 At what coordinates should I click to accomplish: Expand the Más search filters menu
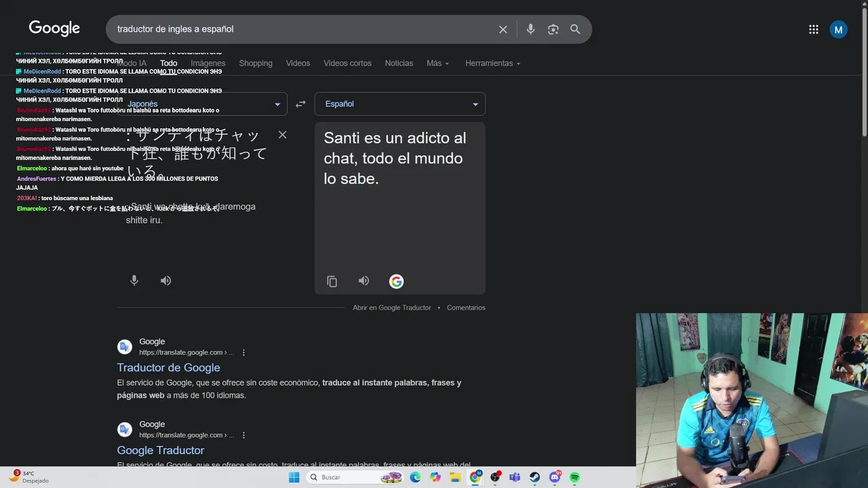(437, 63)
